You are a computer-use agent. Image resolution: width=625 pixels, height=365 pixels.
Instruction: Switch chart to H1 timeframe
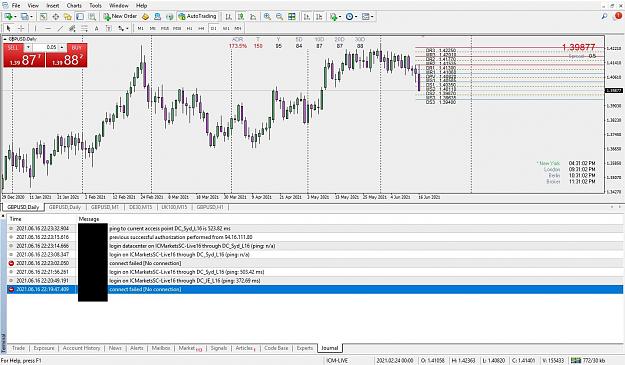pyautogui.click(x=189, y=28)
